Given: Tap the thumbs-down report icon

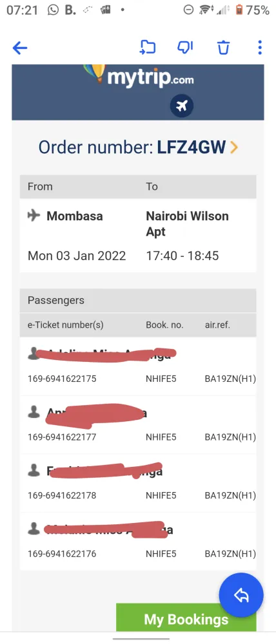Looking at the screenshot, I should (185, 48).
